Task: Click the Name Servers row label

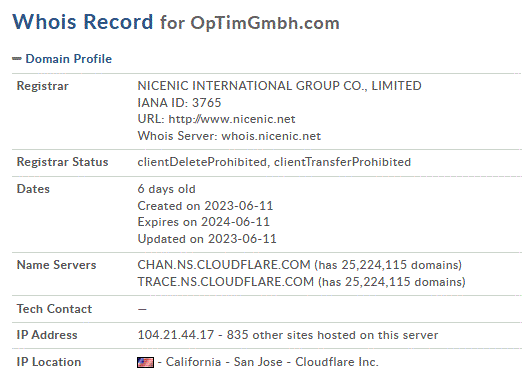Action: (x=56, y=265)
